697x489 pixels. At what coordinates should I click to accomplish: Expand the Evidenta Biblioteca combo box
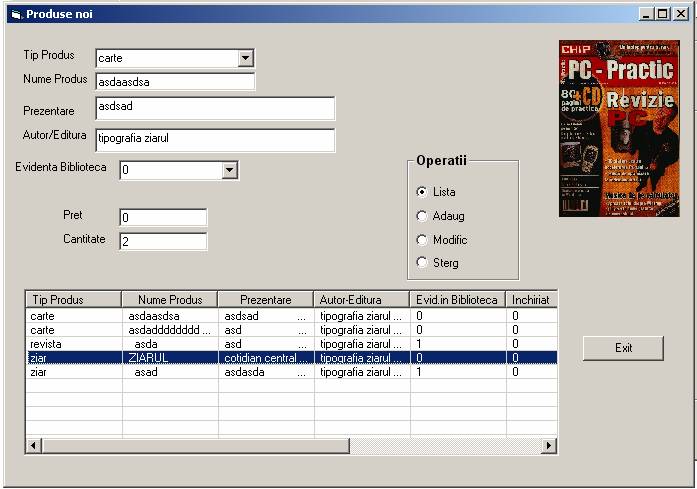click(230, 170)
